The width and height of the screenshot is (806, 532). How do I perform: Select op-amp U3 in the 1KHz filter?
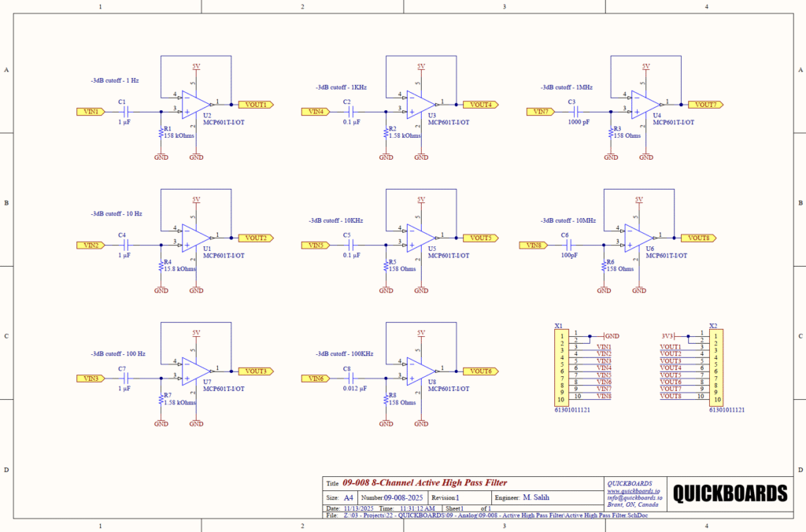coord(417,106)
